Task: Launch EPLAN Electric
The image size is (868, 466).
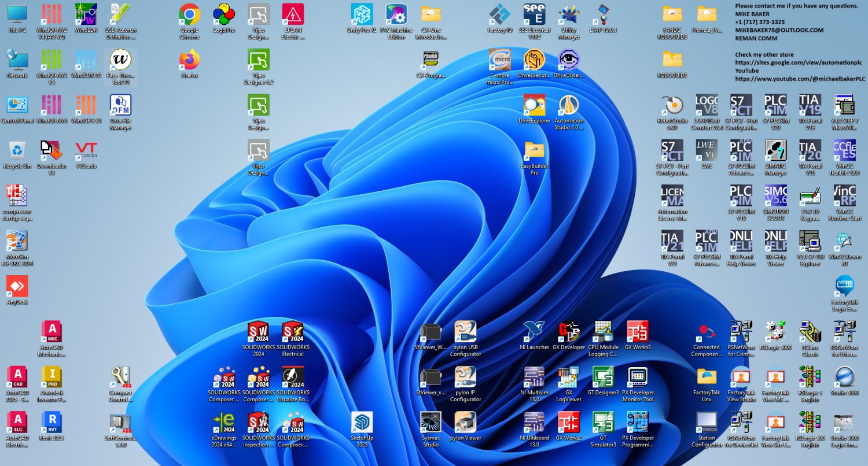Action: [293, 21]
